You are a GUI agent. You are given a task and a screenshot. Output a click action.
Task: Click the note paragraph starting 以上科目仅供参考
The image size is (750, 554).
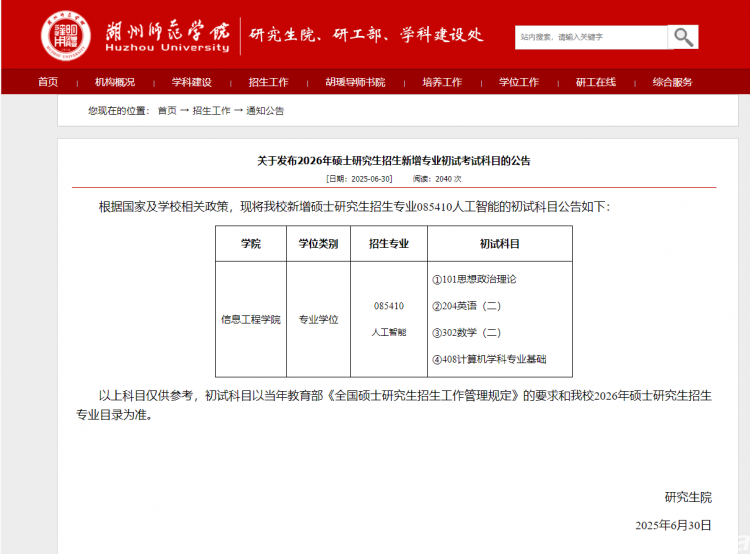[394, 405]
